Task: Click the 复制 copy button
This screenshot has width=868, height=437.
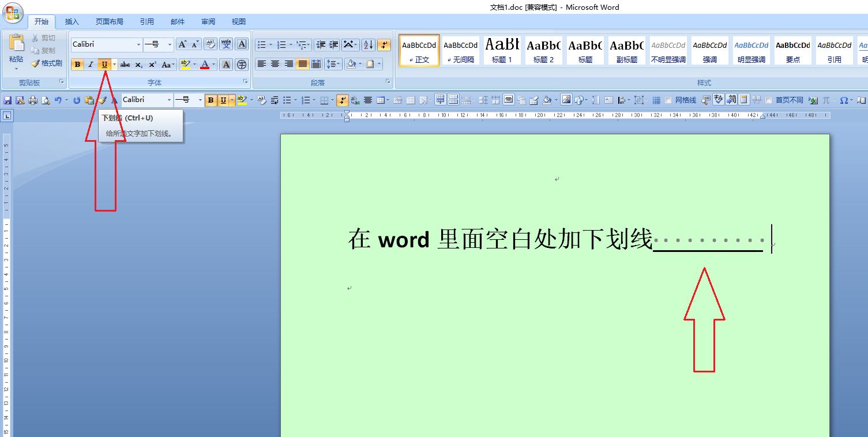Action: pos(44,51)
